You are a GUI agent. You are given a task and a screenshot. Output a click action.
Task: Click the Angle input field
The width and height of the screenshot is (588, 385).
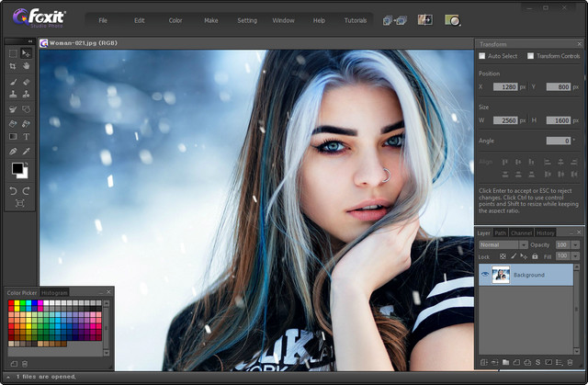(557, 141)
